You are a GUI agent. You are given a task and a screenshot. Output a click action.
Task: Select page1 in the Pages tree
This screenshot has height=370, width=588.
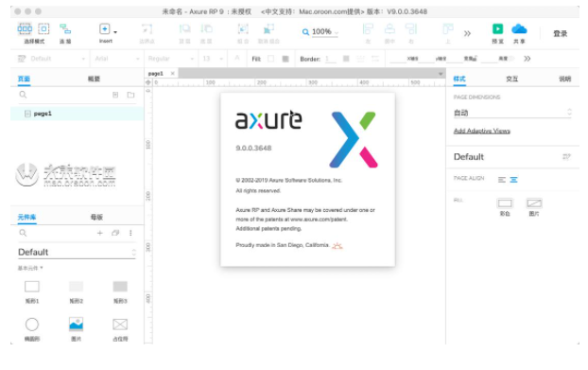pyautogui.click(x=77, y=114)
